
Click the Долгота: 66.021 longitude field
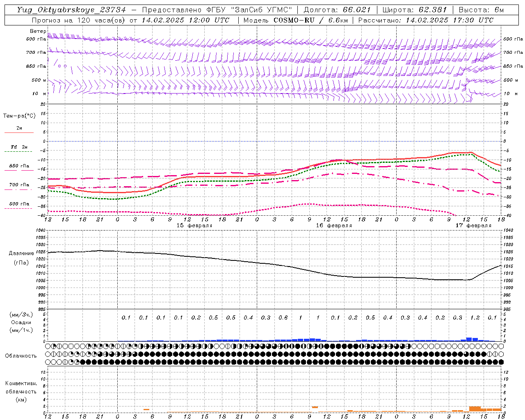[337, 10]
